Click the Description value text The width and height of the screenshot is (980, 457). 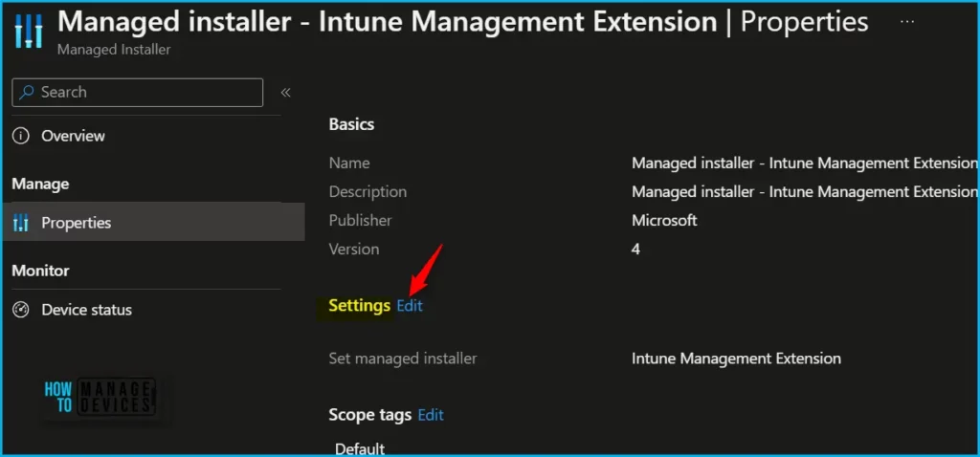point(804,191)
